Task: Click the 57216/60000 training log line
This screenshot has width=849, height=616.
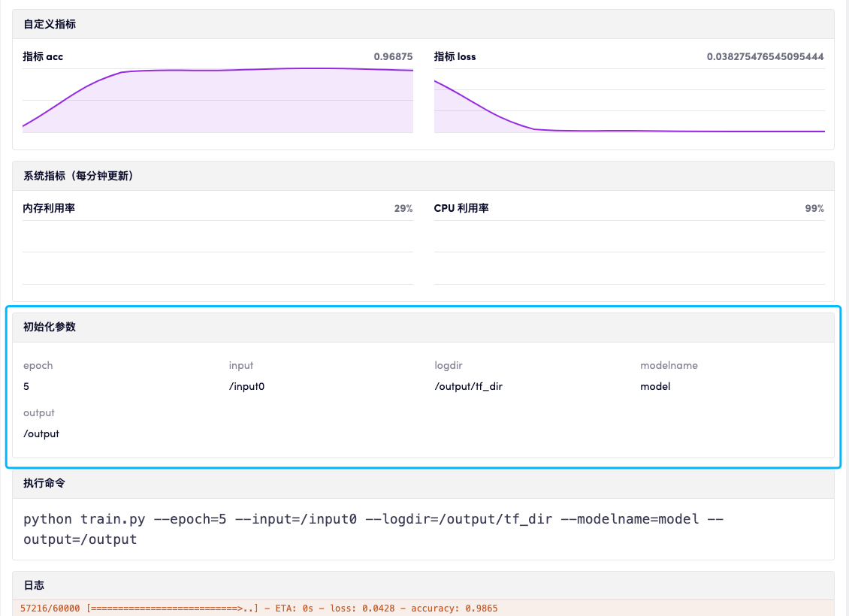Action: point(258,608)
